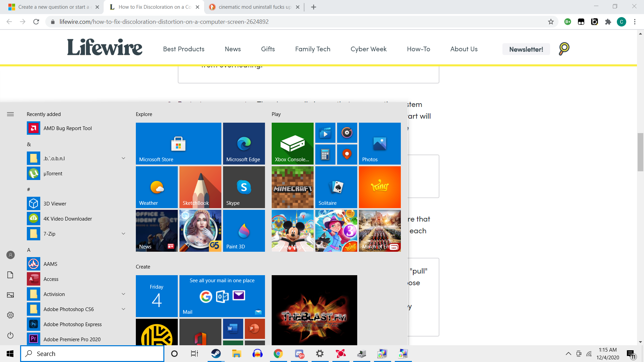This screenshot has width=644, height=362.
Task: Open user account icon in Start sidebar
Action: [10, 255]
